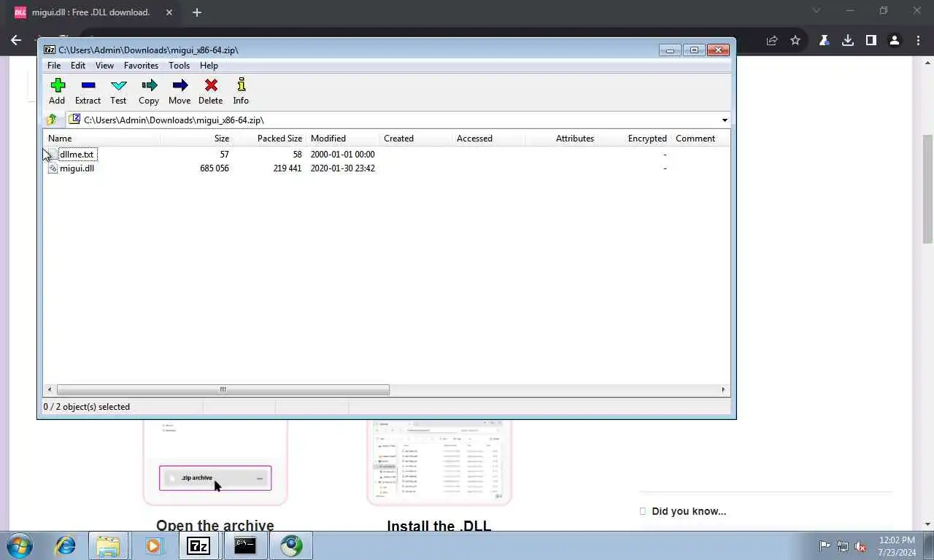Open Chrome tab search chevron

click(x=817, y=11)
